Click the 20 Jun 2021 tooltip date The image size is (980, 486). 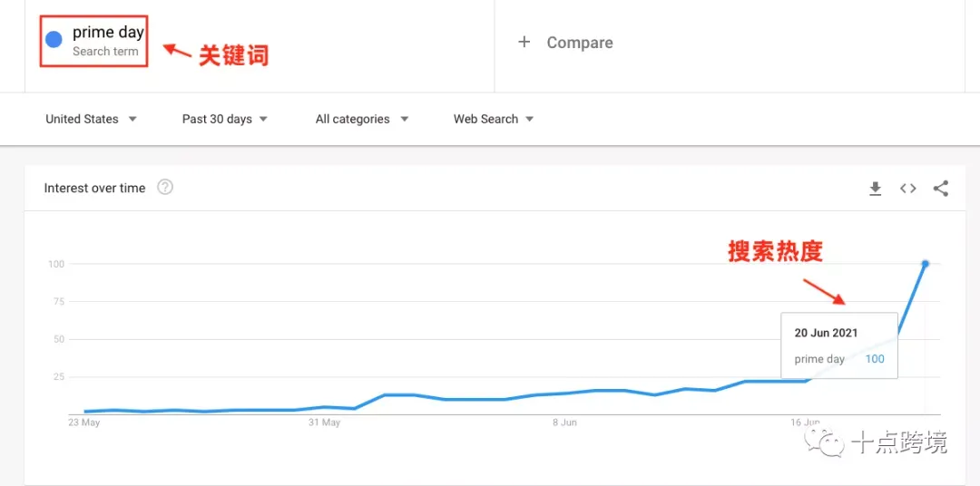click(826, 333)
